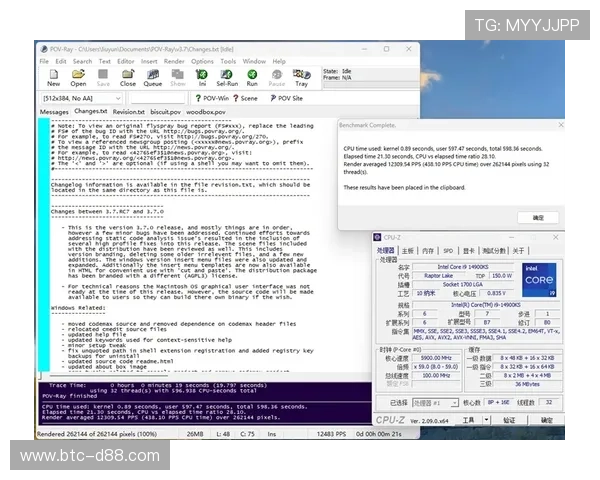Image resolution: width=600 pixels, height=480 pixels.
Task: Switch to the CPU-Z memory tab
Action: click(x=428, y=251)
